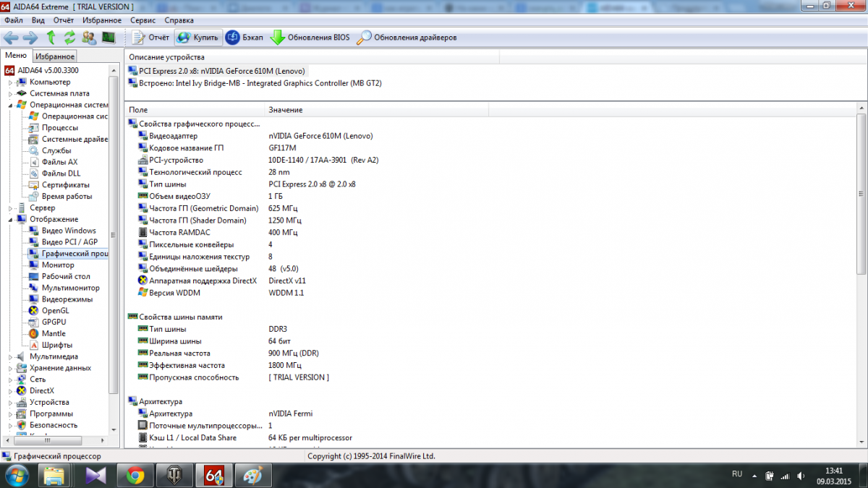Select the Intel Ivy Bridge integrated graphics row
This screenshot has width=868, height=488.
tap(254, 83)
